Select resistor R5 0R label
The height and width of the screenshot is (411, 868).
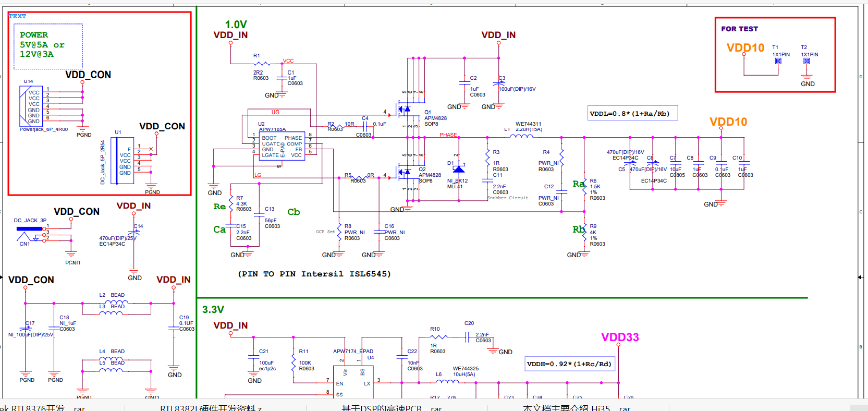359,175
